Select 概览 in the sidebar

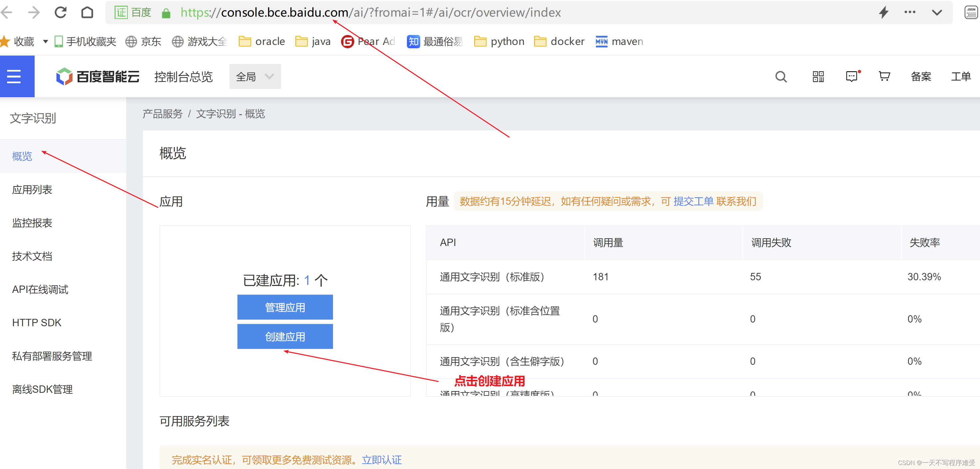coord(63,156)
